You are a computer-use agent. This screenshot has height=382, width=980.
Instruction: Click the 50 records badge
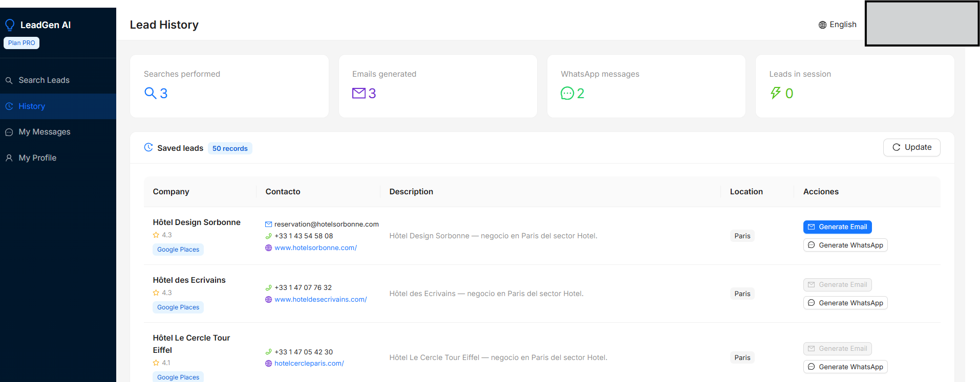[230, 148]
